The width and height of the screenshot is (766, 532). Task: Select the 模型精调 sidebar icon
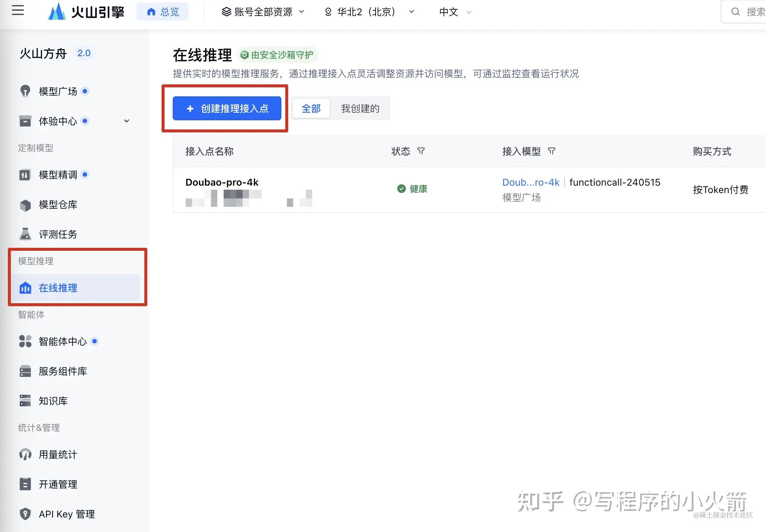25,174
